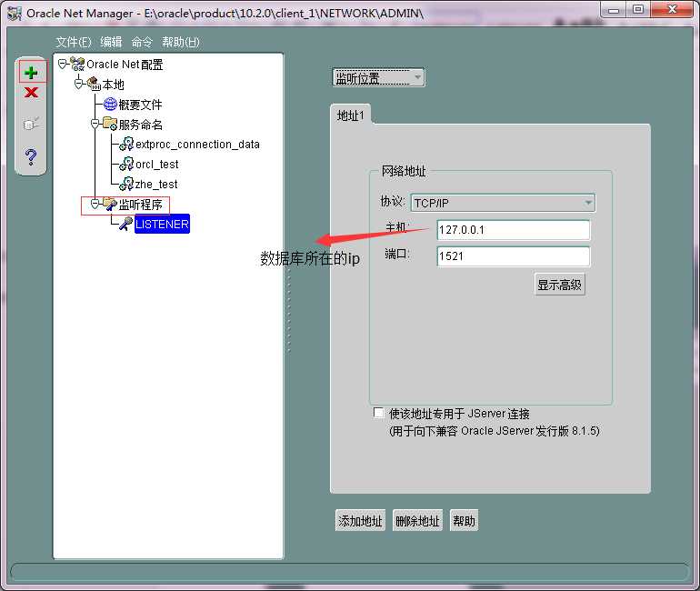700x591 pixels.
Task: Select the extproc_connection_data tree item
Action: [197, 145]
